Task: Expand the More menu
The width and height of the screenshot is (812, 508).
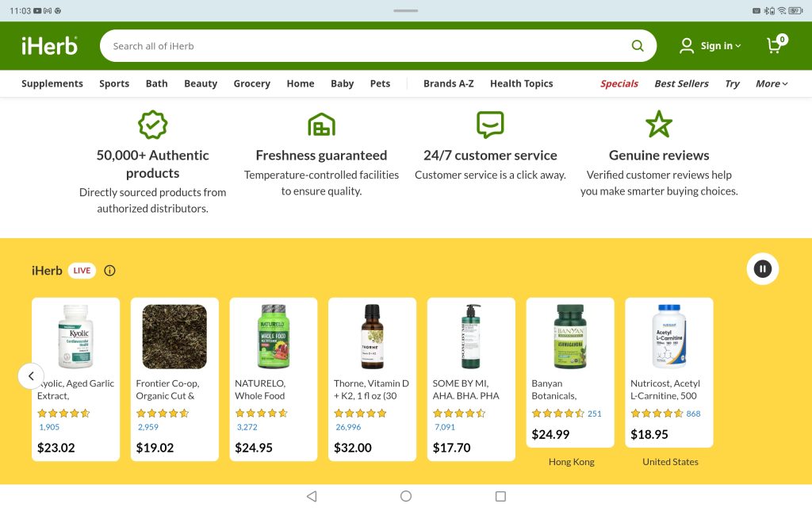Action: coord(772,83)
